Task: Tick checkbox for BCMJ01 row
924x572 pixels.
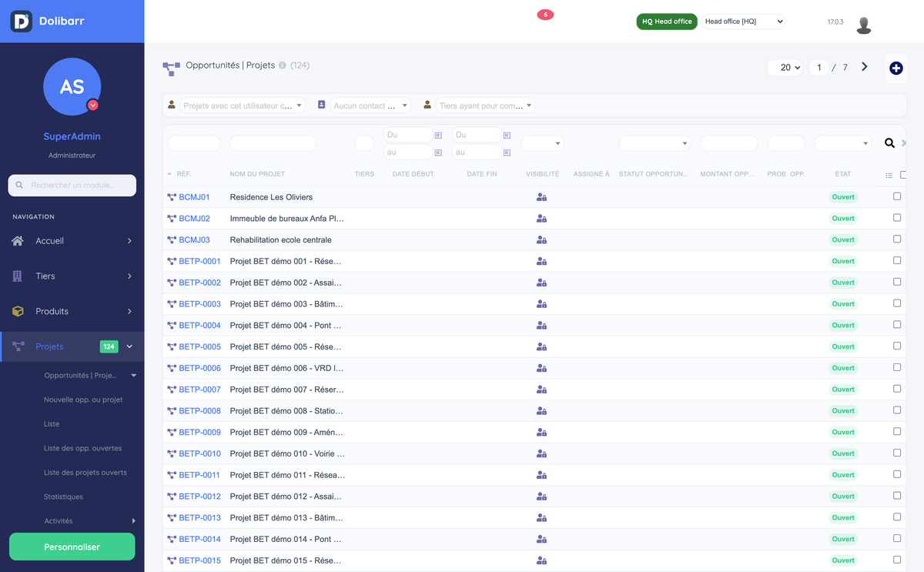Action: tap(897, 196)
